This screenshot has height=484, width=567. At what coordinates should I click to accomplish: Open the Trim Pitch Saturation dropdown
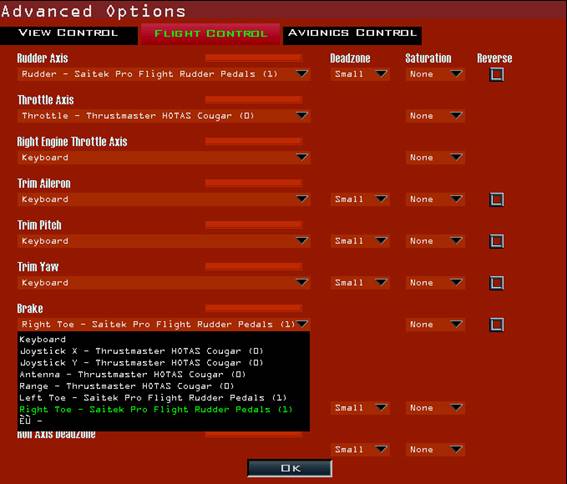[435, 241]
